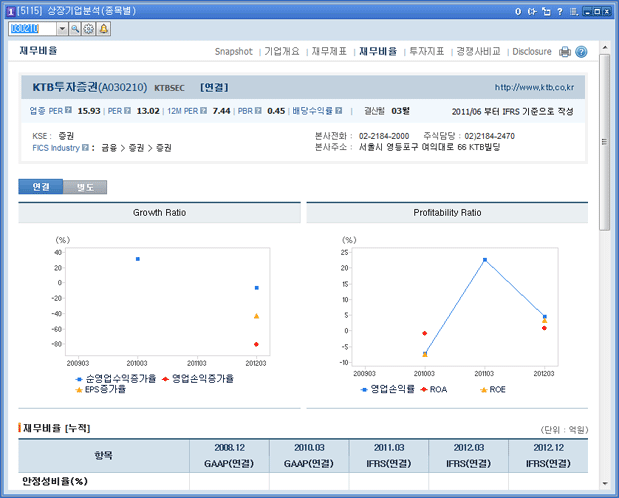619x498 pixels.
Task: Open the Snapshot section
Action: click(x=233, y=51)
